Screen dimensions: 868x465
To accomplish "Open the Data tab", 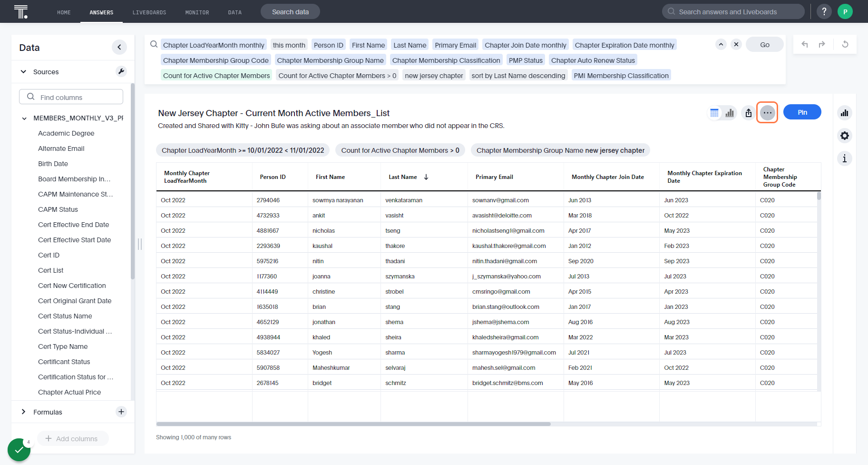I will [235, 12].
